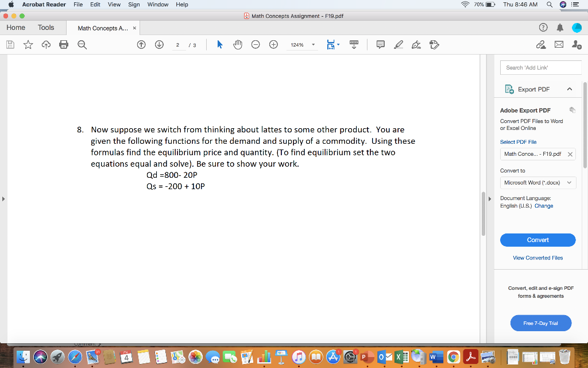This screenshot has height=368, width=588.
Task: Open the Convert to format dropdown
Action: tap(537, 182)
